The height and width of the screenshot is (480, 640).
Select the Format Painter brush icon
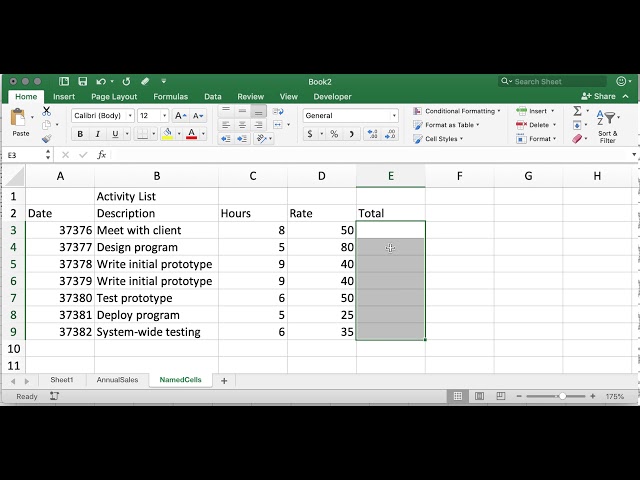click(x=47, y=139)
